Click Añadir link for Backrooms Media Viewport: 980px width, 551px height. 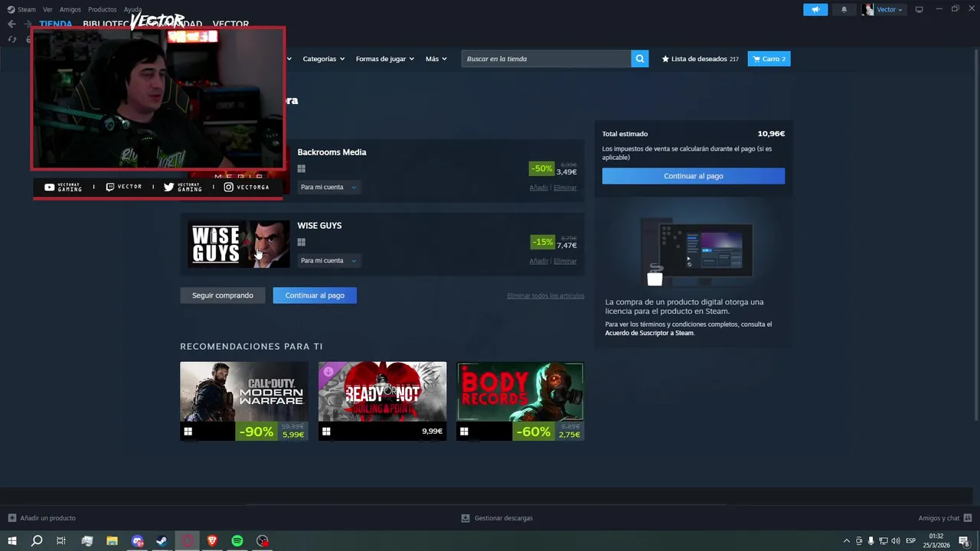(538, 187)
